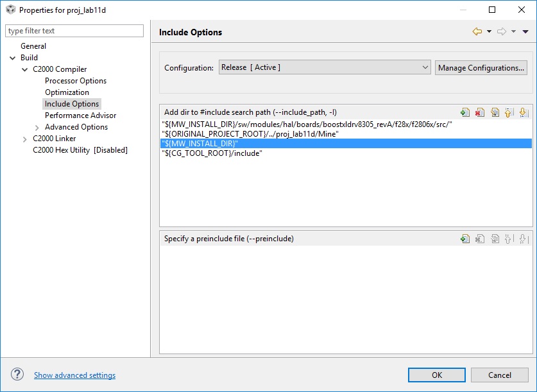
Task: Click the filter text input field
Action: pos(74,31)
